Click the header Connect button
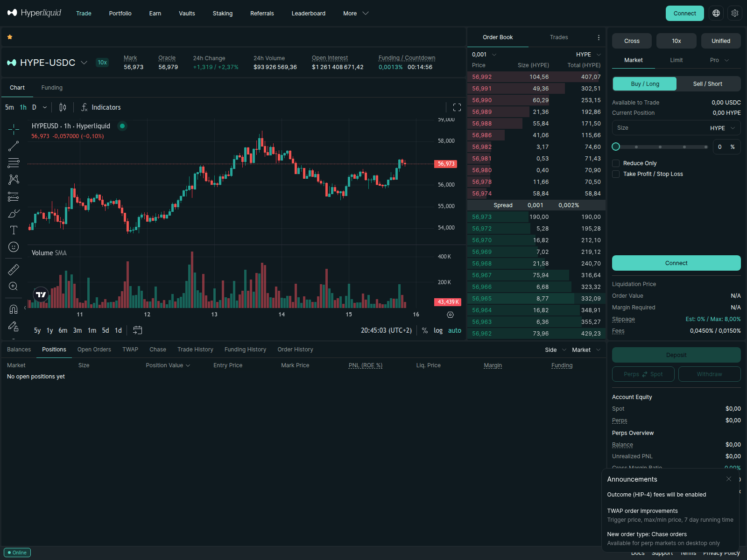Screen dimensions: 747x560 point(685,13)
